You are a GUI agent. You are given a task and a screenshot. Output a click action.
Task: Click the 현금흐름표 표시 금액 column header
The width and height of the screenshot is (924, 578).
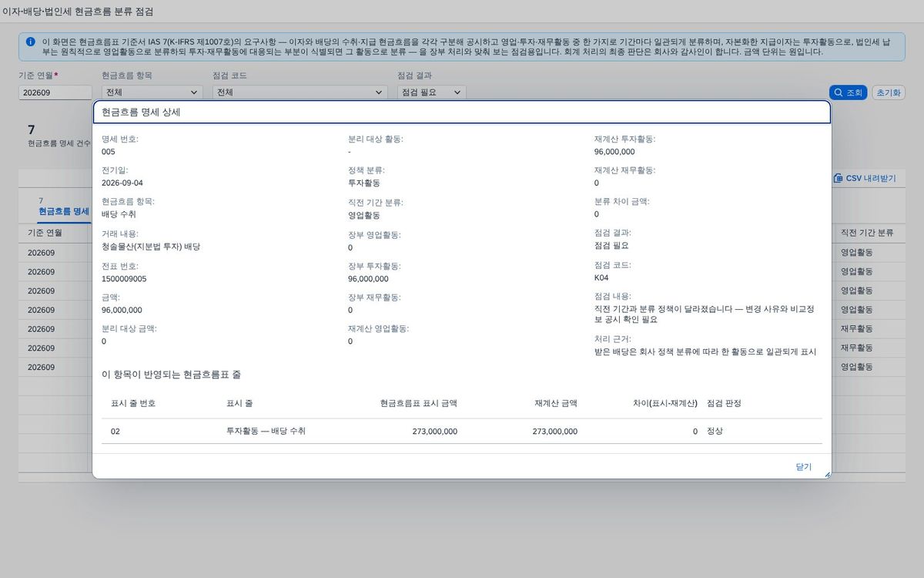tap(419, 403)
